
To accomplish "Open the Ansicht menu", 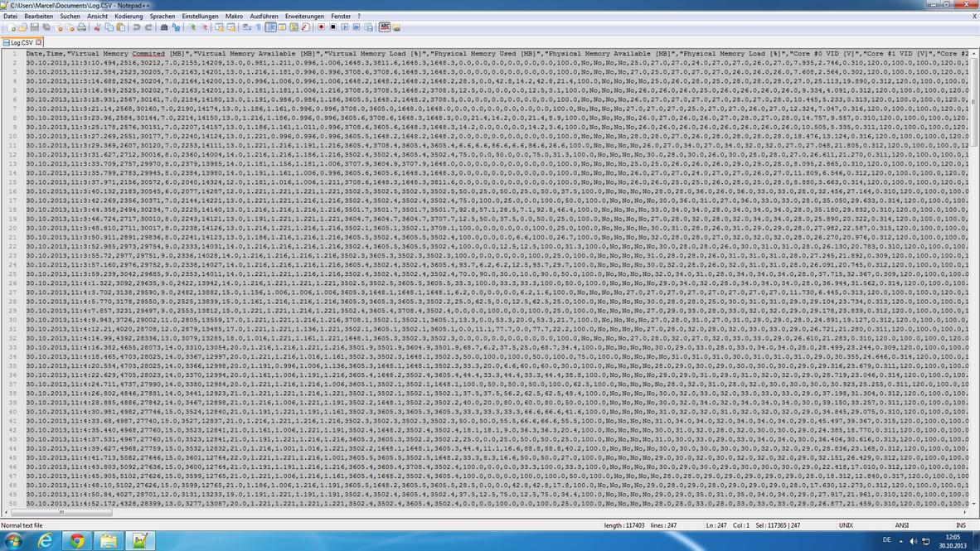I will pyautogui.click(x=97, y=17).
